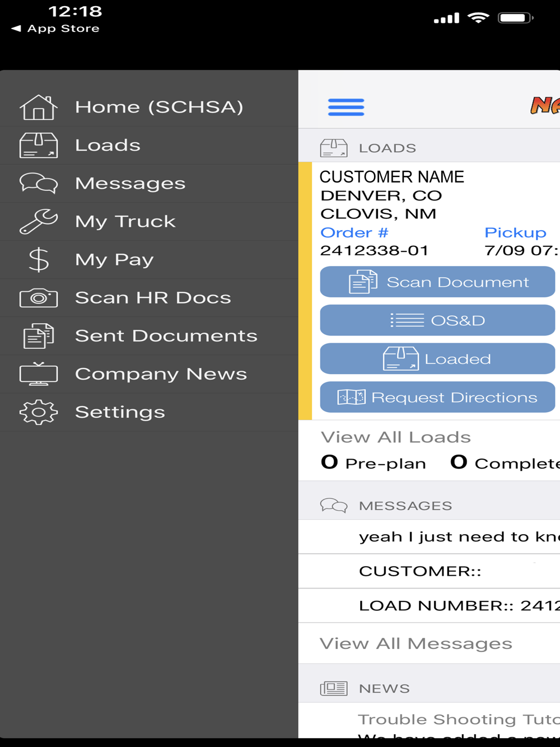Screen dimensions: 560x747
Task: Toggle the hamburger menu icon
Action: 346,107
